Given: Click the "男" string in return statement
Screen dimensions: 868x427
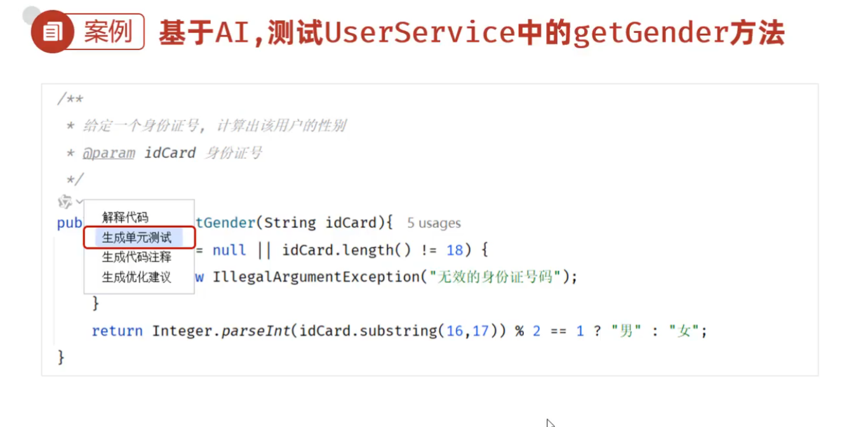Looking at the screenshot, I should (x=626, y=331).
